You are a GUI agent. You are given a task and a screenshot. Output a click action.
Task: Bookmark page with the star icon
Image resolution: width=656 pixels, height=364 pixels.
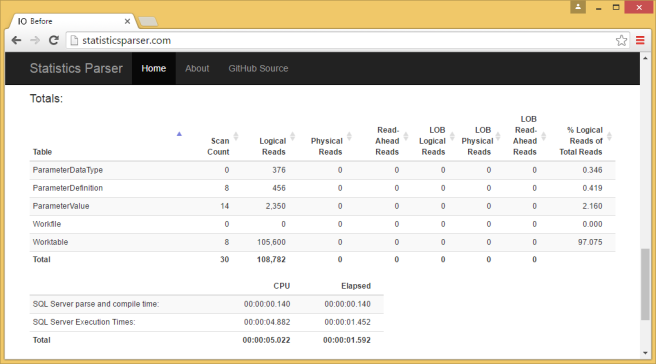621,40
